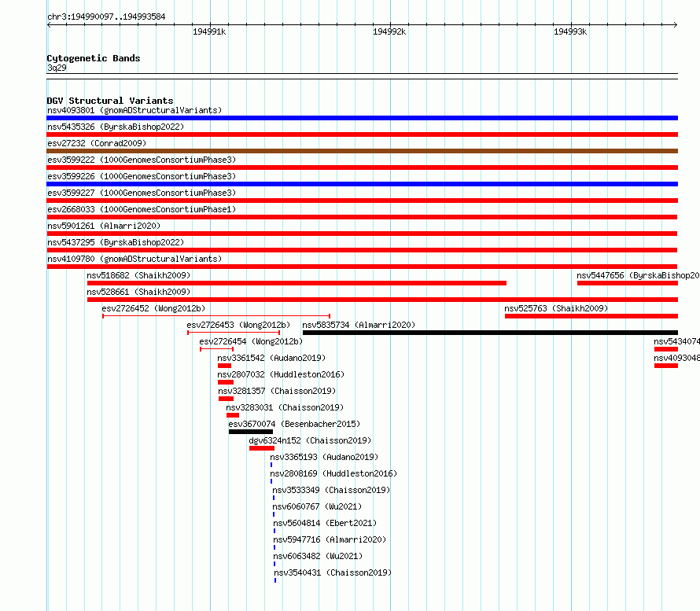Click the dgv6324n152 (Chaisson2019) label
Image resolution: width=700 pixels, height=611 pixels.
[310, 440]
